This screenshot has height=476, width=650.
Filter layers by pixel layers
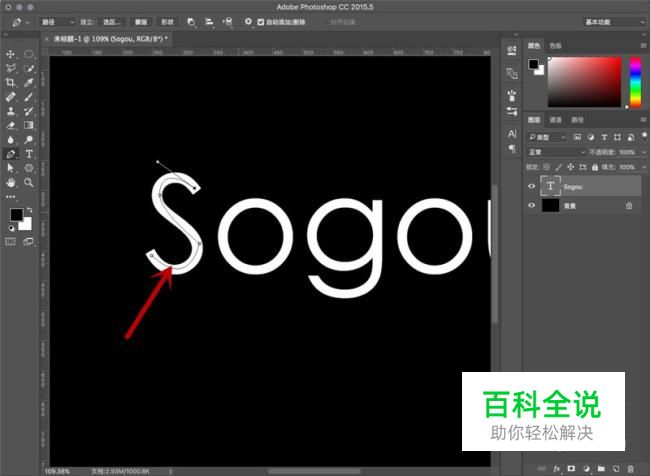[577, 137]
